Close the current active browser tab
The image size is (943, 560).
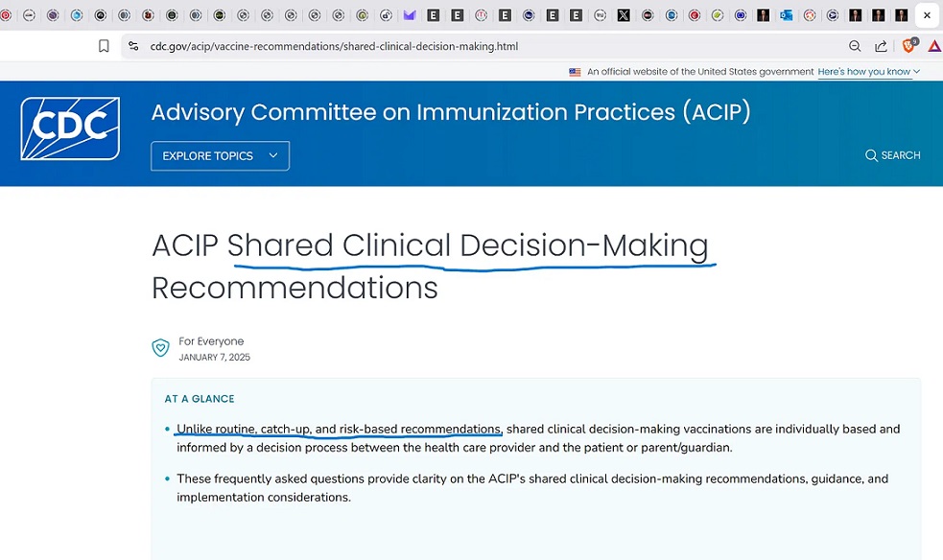click(x=927, y=15)
